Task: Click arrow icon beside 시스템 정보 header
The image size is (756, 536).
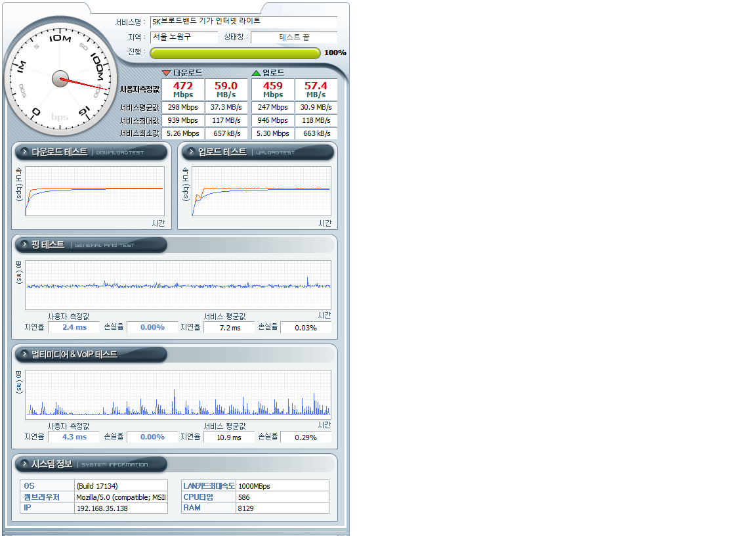Action: (24, 464)
